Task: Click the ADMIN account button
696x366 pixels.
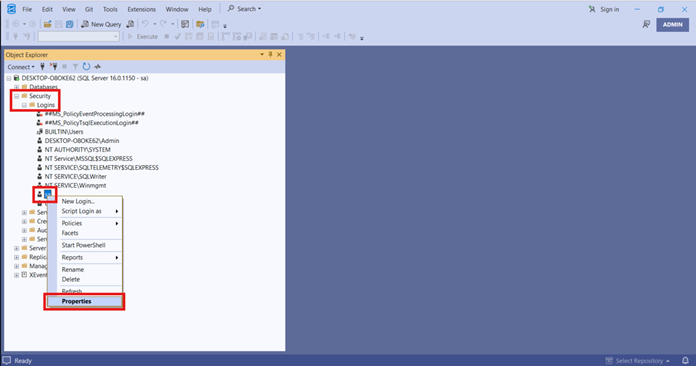Action: pyautogui.click(x=672, y=24)
